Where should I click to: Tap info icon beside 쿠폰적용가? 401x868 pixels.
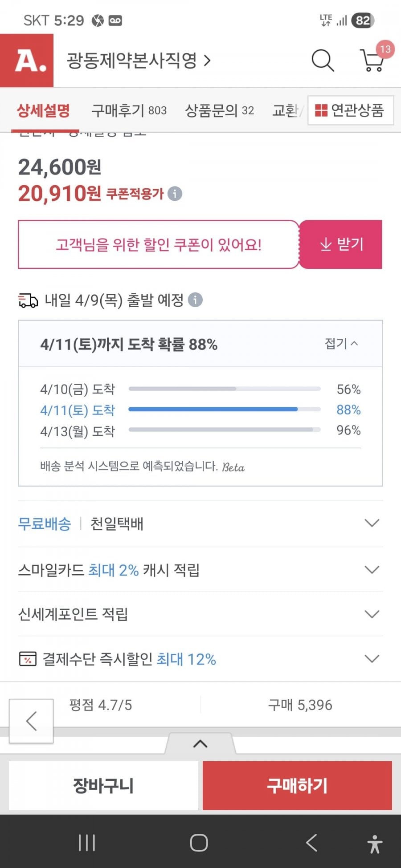(x=175, y=194)
